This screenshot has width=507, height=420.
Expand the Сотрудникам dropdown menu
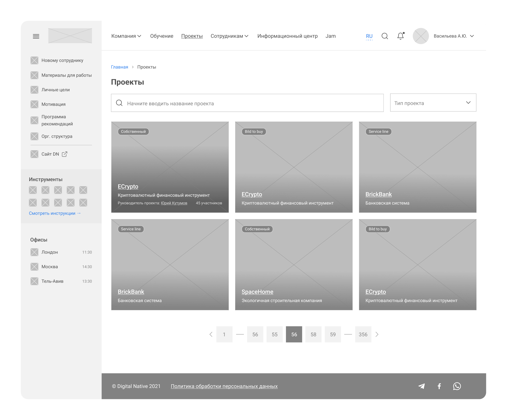click(x=229, y=36)
